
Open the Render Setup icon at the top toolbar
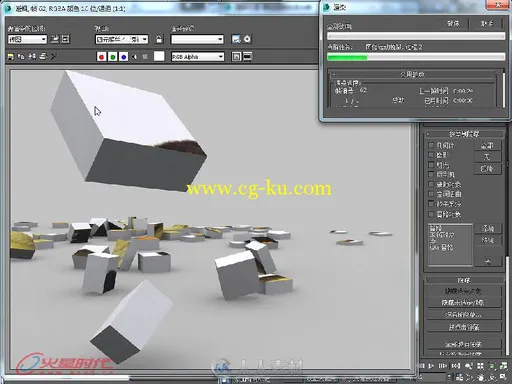[x=236, y=39]
